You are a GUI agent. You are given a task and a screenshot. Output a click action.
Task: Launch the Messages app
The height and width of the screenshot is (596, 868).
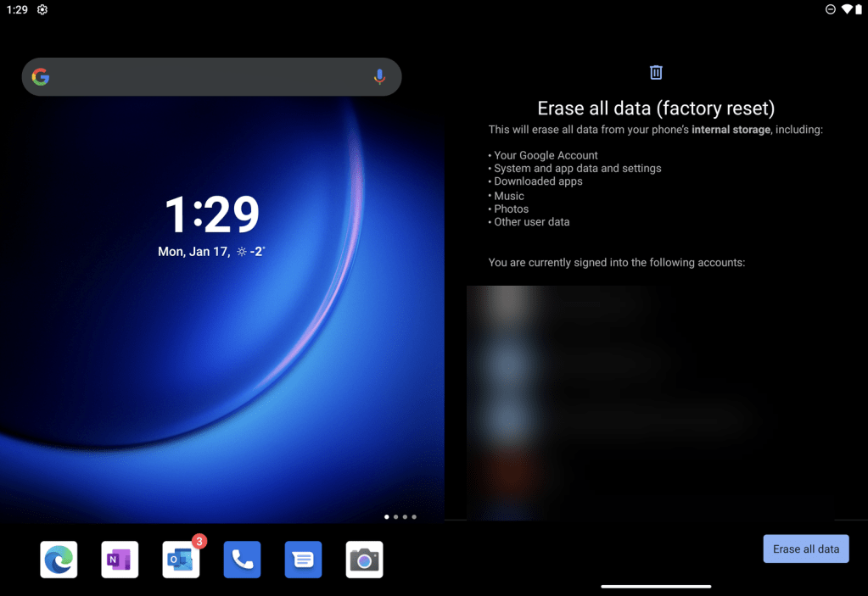point(303,560)
